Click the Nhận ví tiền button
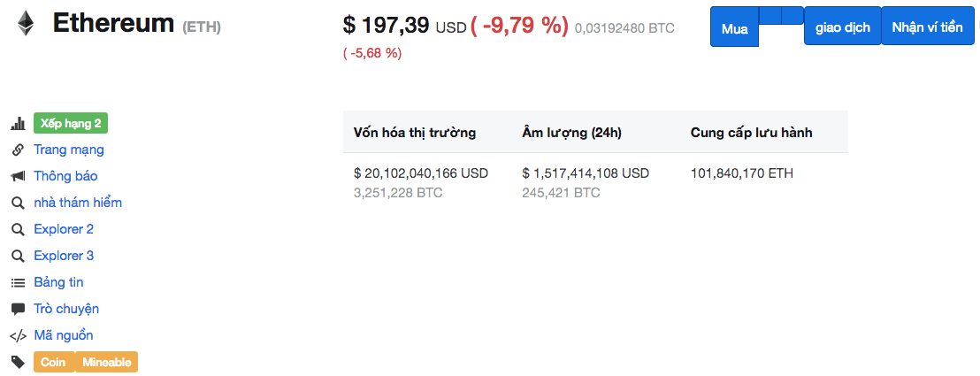This screenshot has height=376, width=980. [928, 27]
